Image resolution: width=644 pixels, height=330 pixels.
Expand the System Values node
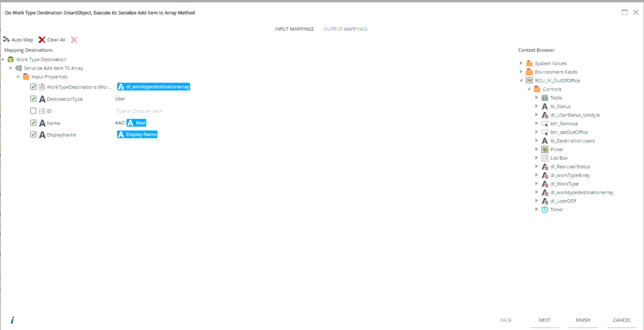[521, 64]
